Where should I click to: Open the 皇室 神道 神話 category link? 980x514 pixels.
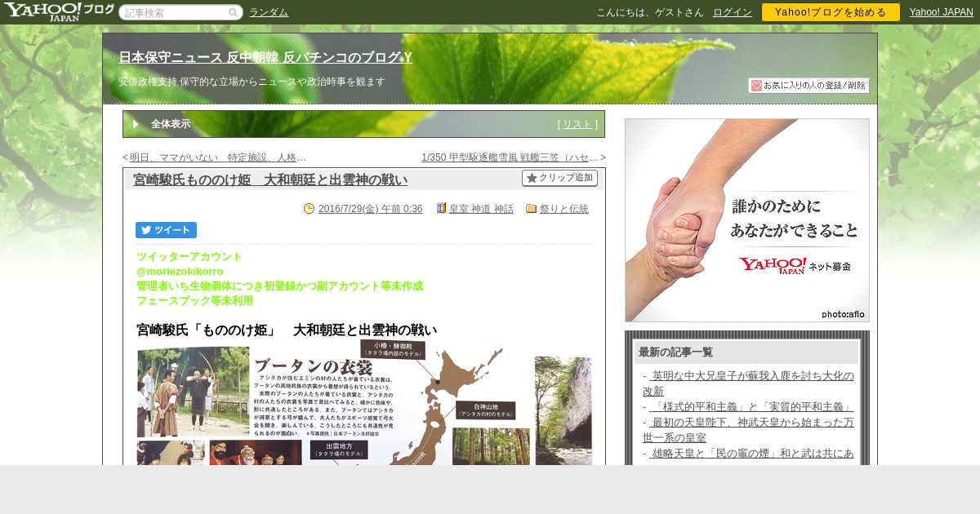[481, 209]
